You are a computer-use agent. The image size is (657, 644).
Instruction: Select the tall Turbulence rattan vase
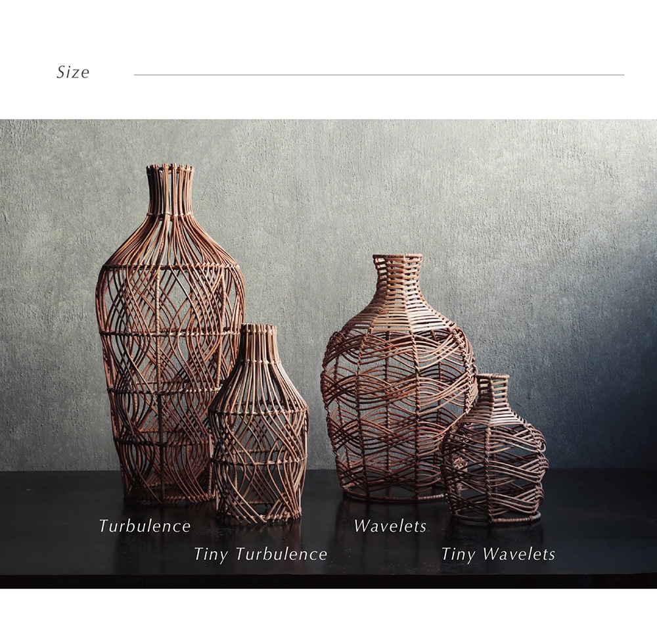tap(170, 333)
